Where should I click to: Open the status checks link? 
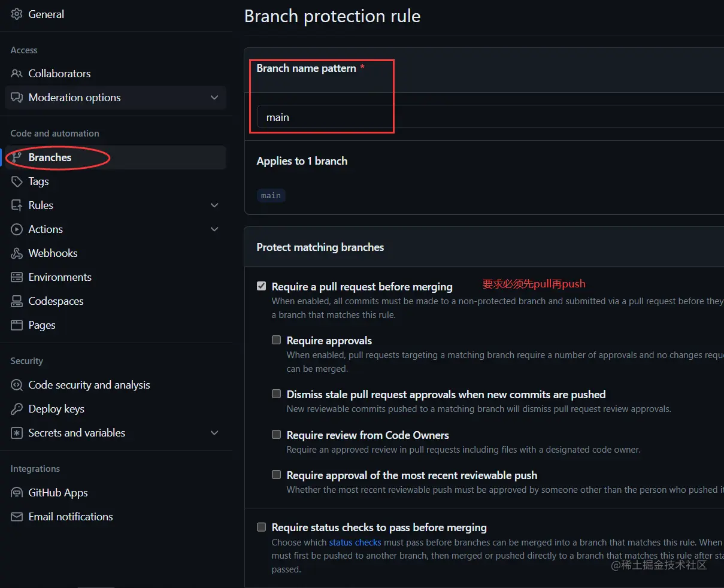[x=355, y=542]
